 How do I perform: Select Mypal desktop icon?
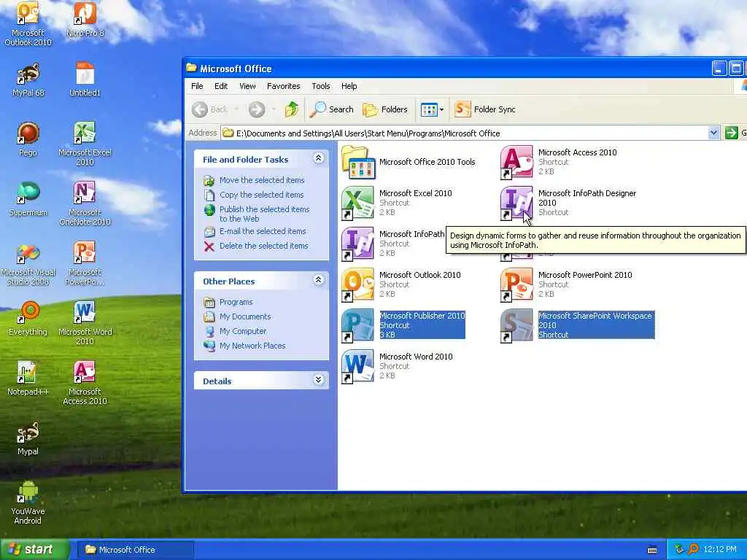coord(28,438)
